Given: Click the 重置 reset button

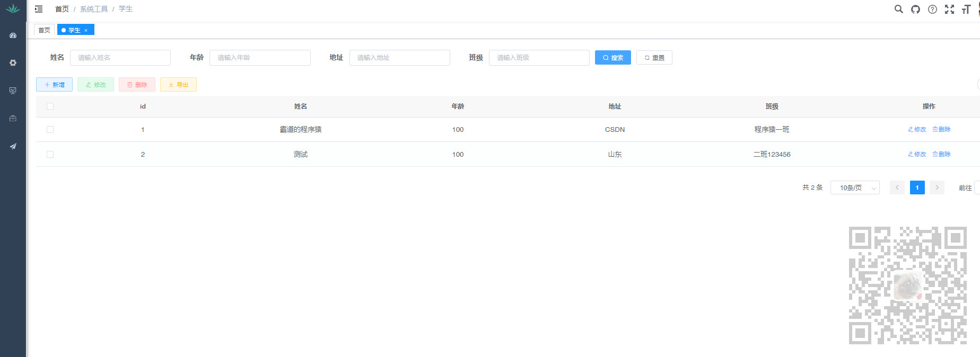Looking at the screenshot, I should [654, 58].
